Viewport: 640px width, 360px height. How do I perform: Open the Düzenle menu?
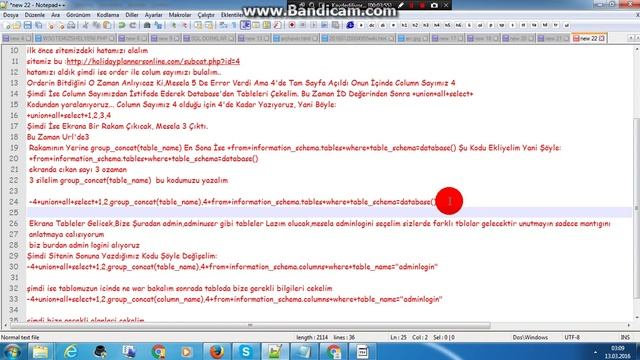pyautogui.click(x=35, y=15)
